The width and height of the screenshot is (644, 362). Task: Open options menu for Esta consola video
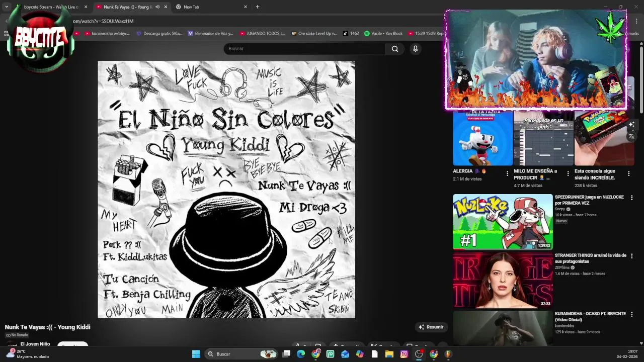coord(628,173)
